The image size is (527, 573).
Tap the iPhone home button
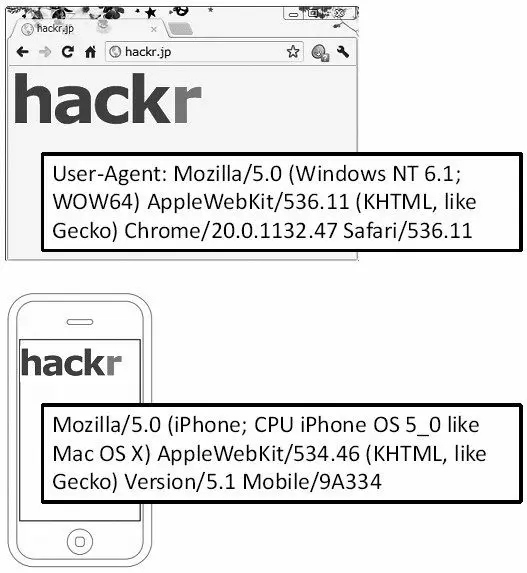[80, 541]
